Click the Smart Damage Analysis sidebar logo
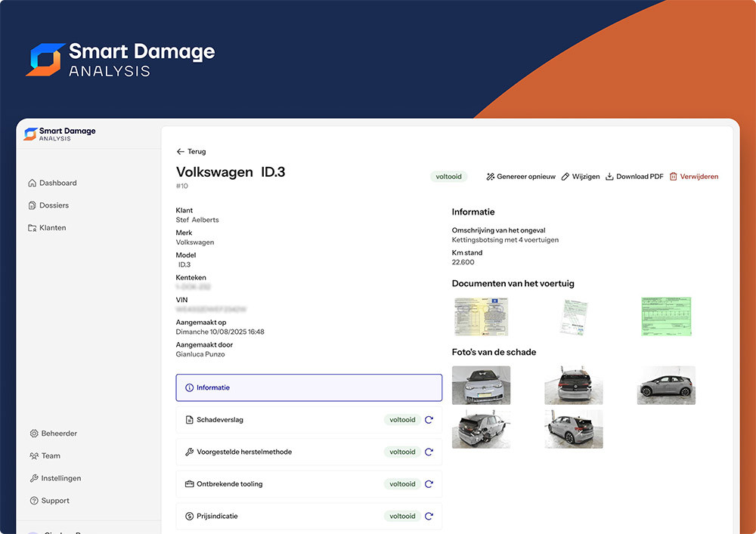Image resolution: width=756 pixels, height=534 pixels. (x=60, y=134)
